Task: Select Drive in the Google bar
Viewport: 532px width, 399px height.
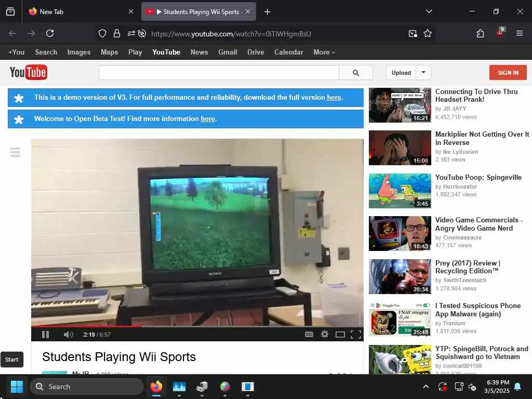Action: (256, 52)
